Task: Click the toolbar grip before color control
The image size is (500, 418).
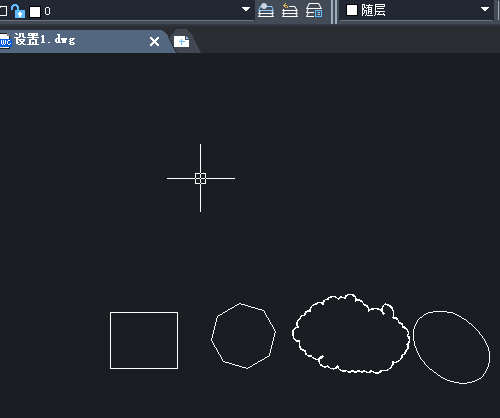Action: coord(334,11)
